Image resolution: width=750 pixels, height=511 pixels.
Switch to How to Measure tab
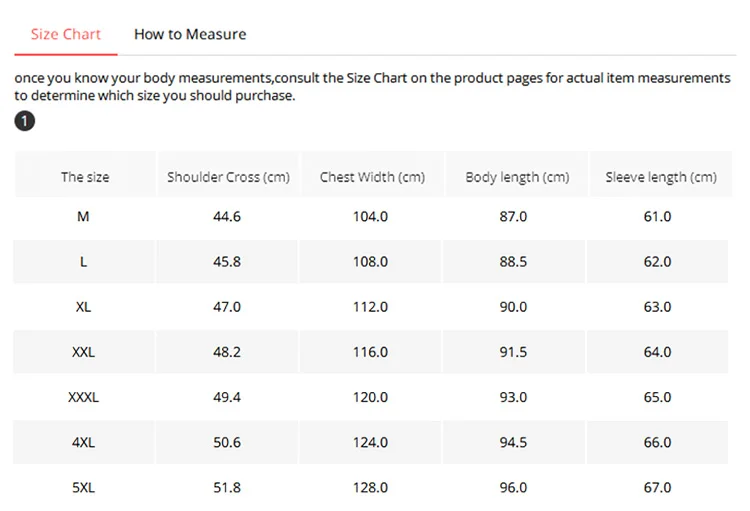click(190, 34)
